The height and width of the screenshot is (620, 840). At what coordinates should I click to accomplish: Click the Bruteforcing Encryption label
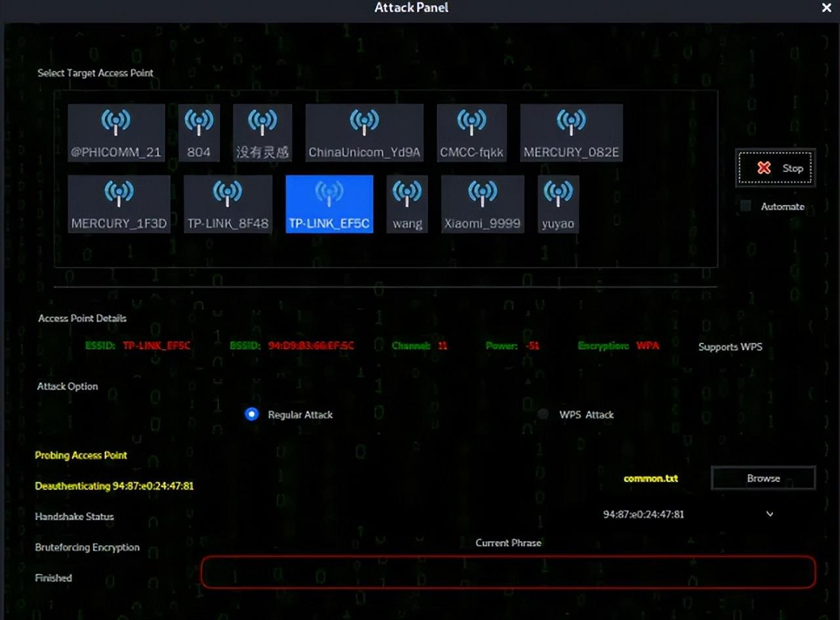[87, 547]
